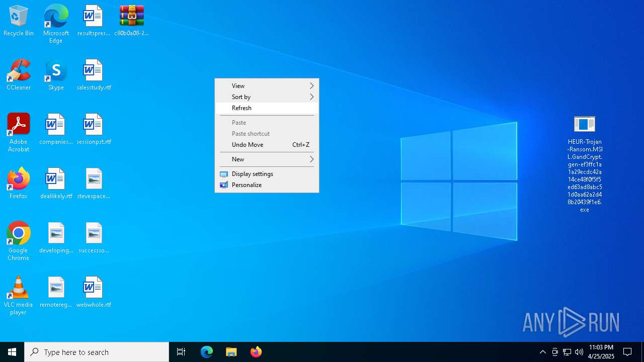Select the companies document icon
The height and width of the screenshot is (362, 644).
pos(56,130)
